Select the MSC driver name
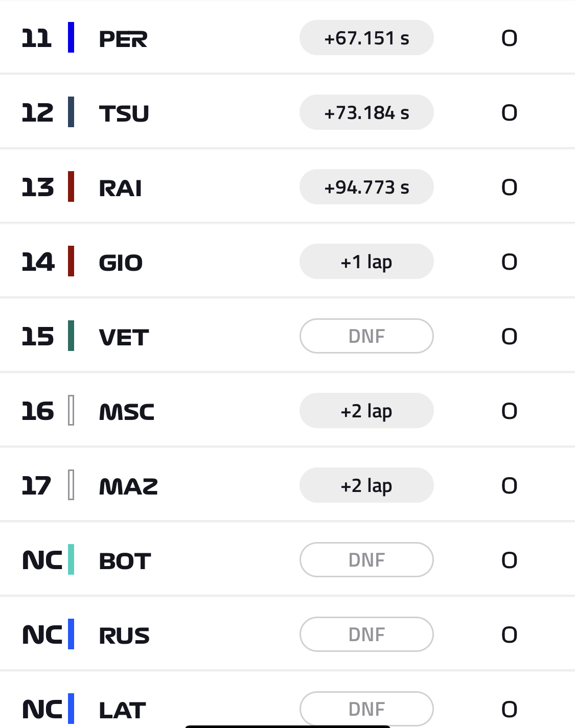Image resolution: width=575 pixels, height=728 pixels. point(127,412)
